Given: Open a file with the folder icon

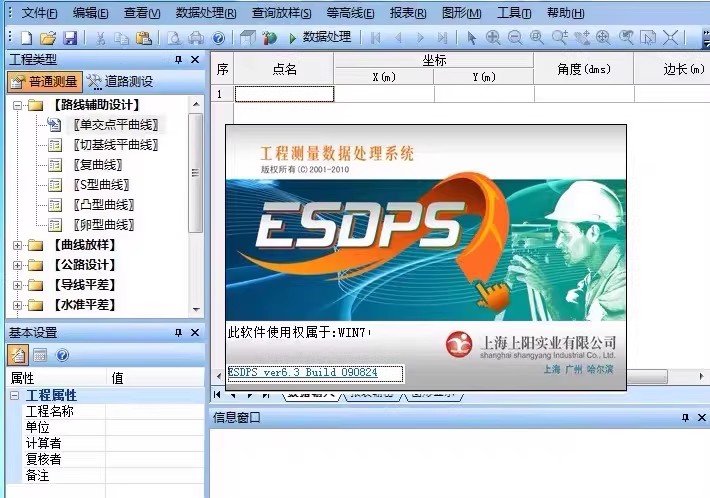Looking at the screenshot, I should (x=48, y=38).
